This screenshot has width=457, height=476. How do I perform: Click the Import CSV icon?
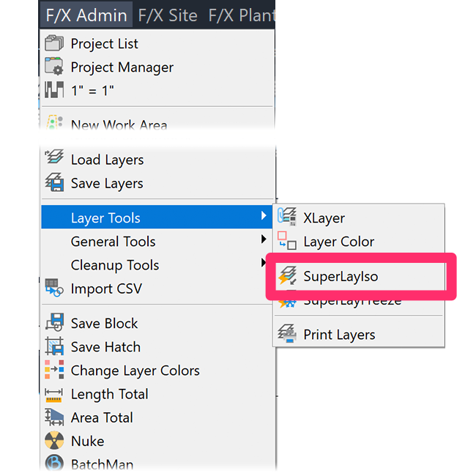(54, 289)
